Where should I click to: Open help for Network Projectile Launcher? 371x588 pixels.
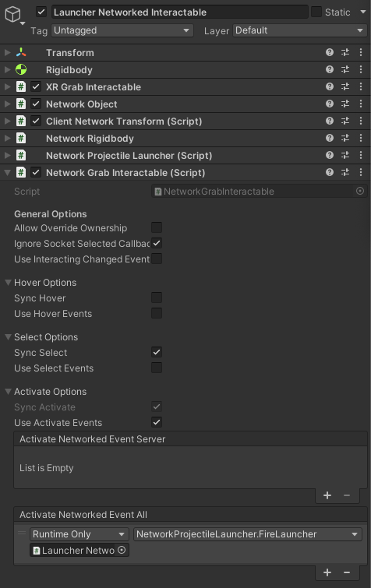pos(330,155)
